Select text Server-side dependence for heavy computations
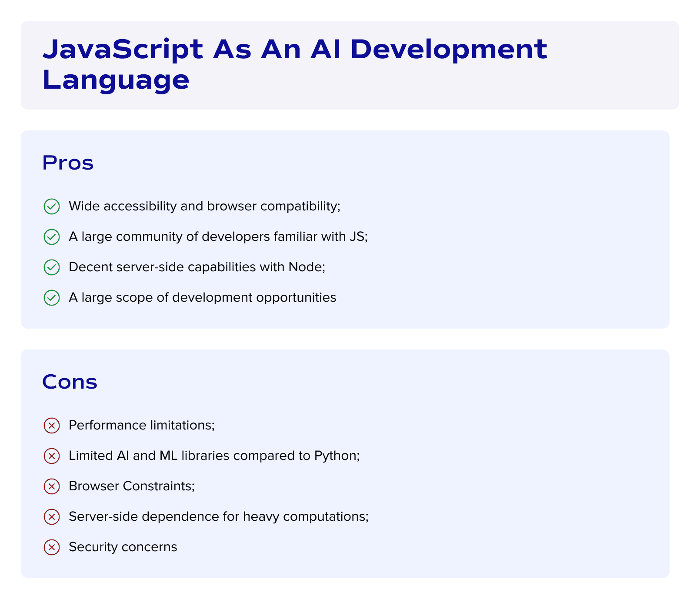 pyautogui.click(x=219, y=516)
